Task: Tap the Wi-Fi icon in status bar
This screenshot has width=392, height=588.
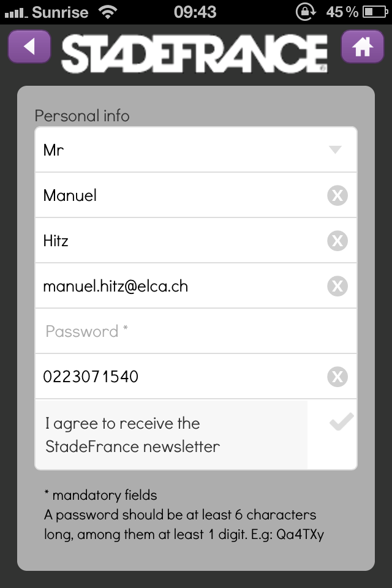Action: pos(108,12)
